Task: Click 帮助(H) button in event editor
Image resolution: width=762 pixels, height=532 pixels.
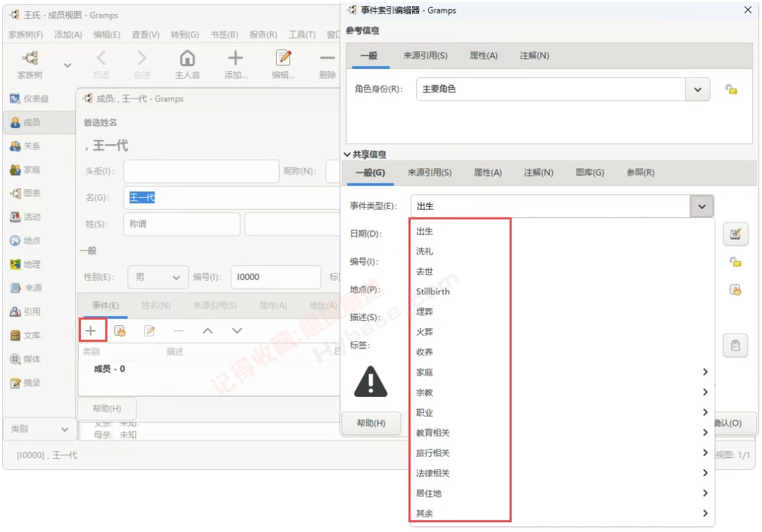Action: coord(371,423)
